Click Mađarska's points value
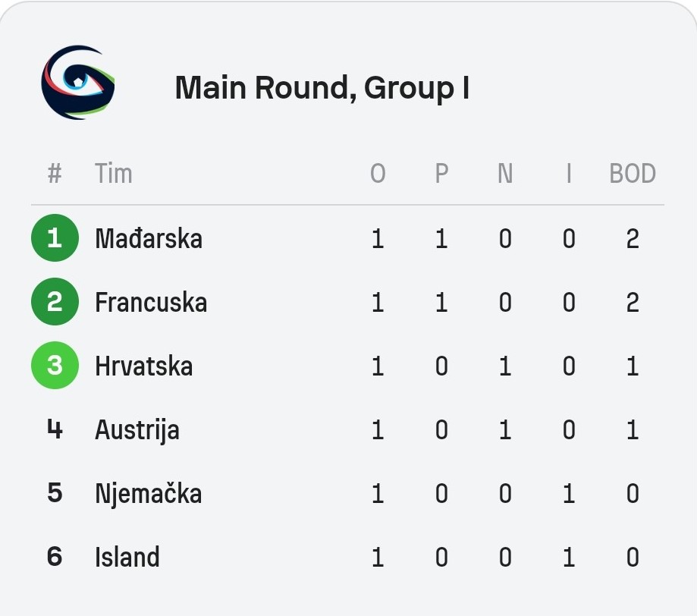697x616 pixels. coord(633,238)
